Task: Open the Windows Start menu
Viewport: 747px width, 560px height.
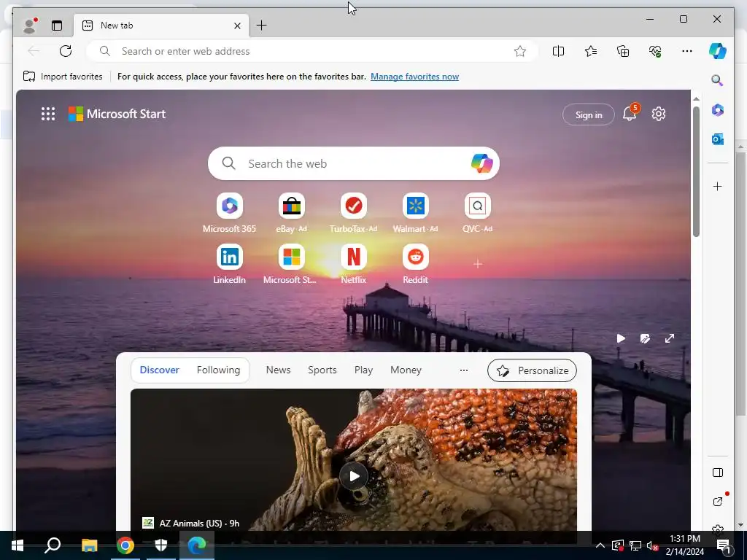Action: click(18, 545)
